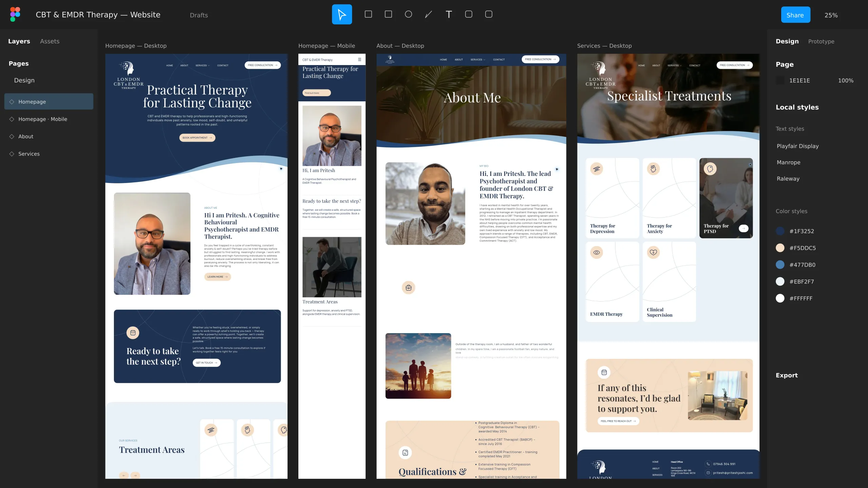Click the eye icon on EMDR Therapy card
This screenshot has height=488, width=868.
(x=597, y=252)
